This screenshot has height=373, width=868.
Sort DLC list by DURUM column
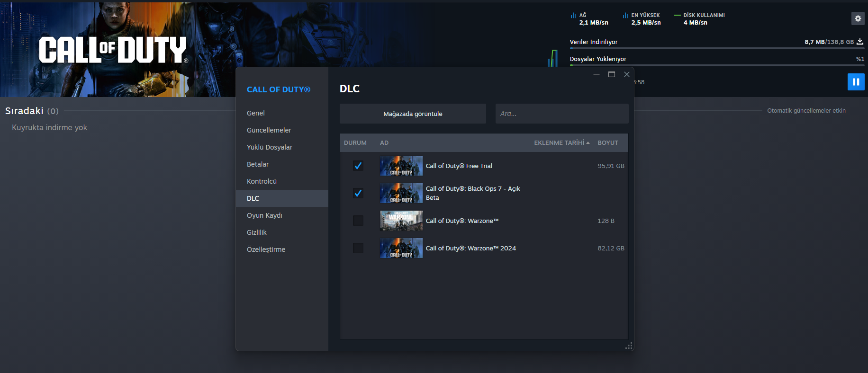(x=355, y=142)
